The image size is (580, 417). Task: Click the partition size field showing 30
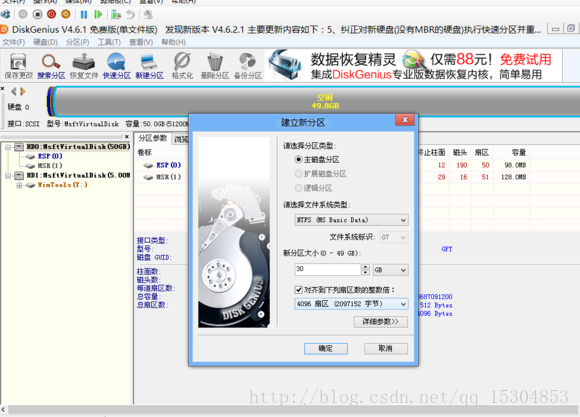(327, 269)
